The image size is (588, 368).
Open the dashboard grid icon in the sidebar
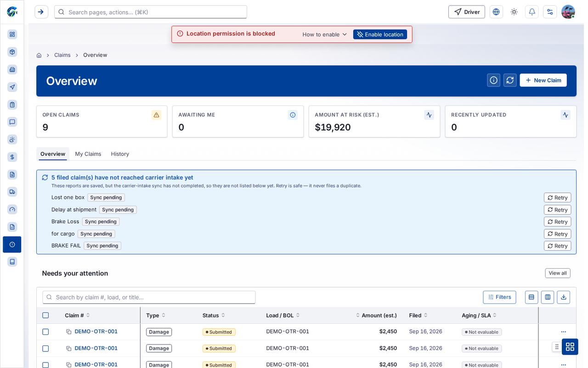[12, 34]
